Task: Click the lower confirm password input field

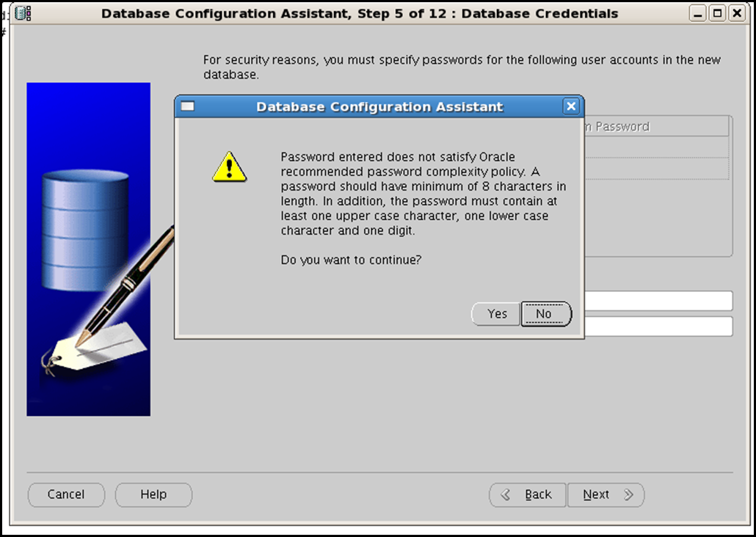Action: [x=658, y=326]
